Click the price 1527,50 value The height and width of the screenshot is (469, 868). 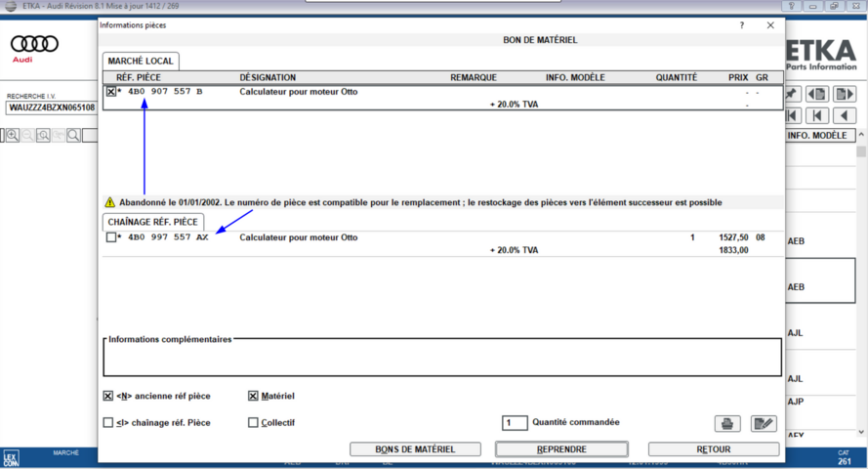pyautogui.click(x=733, y=237)
